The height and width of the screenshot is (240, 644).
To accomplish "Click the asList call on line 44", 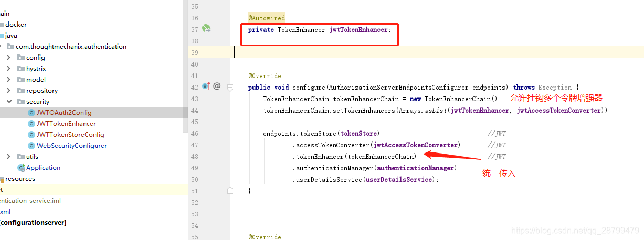I will point(436,111).
